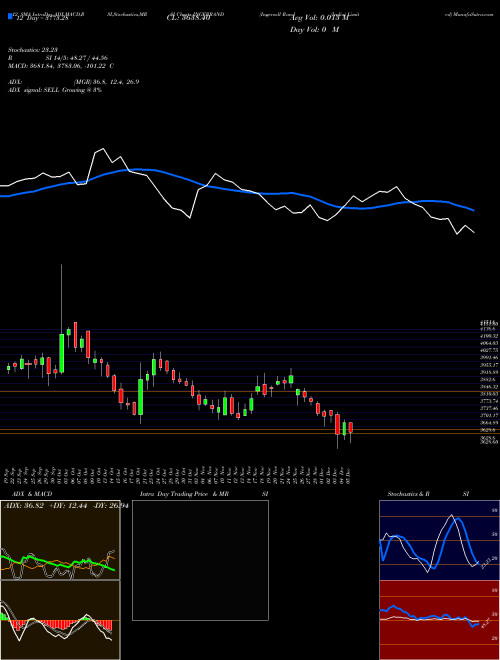Open the red RSI chart thumbnail
500x660 pixels.
pyautogui.click(x=439, y=620)
